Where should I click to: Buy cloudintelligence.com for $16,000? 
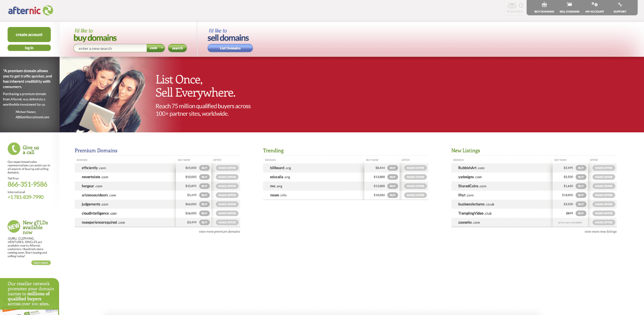[204, 213]
